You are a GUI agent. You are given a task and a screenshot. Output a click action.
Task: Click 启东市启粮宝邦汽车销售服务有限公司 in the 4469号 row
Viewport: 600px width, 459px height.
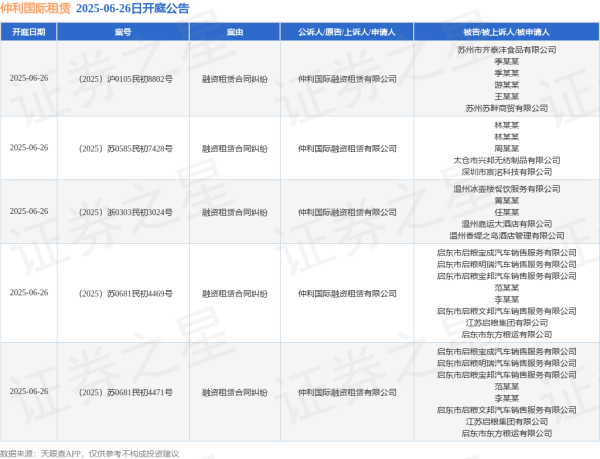click(507, 276)
